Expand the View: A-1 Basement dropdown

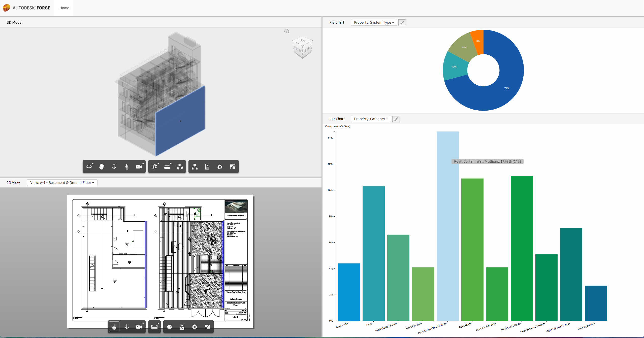coord(62,183)
